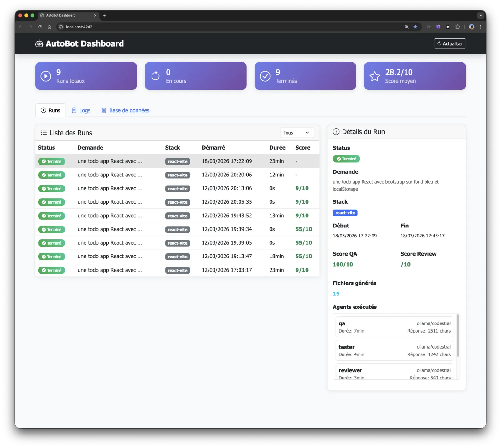Click the blue react-vite stack badge in details

point(345,213)
